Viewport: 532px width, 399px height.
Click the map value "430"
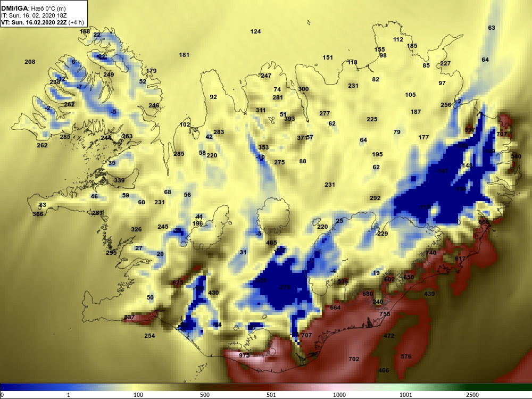pos(213,293)
